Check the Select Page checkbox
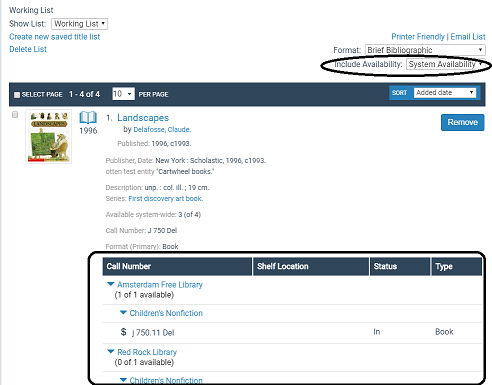Image resolution: width=492 pixels, height=385 pixels. pos(17,95)
